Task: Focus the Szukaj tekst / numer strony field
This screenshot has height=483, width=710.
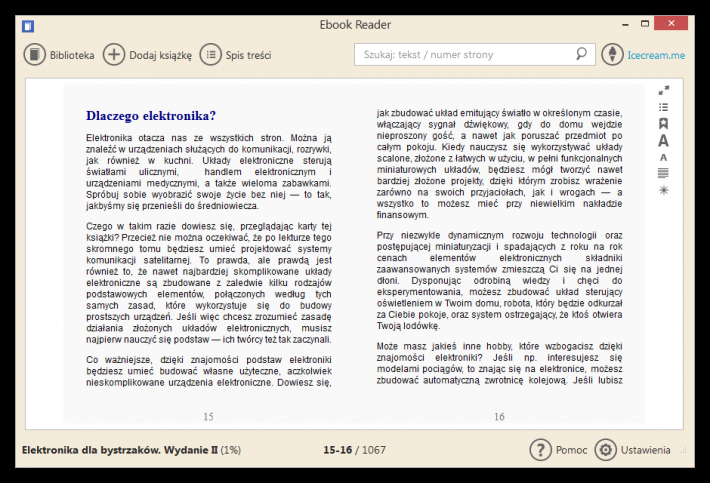Action: [475, 54]
